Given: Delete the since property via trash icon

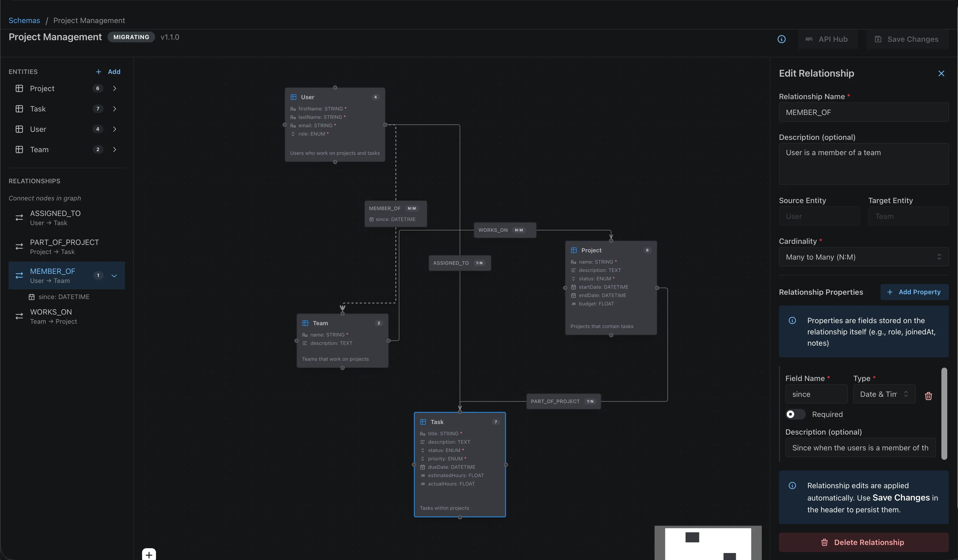Looking at the screenshot, I should point(928,396).
